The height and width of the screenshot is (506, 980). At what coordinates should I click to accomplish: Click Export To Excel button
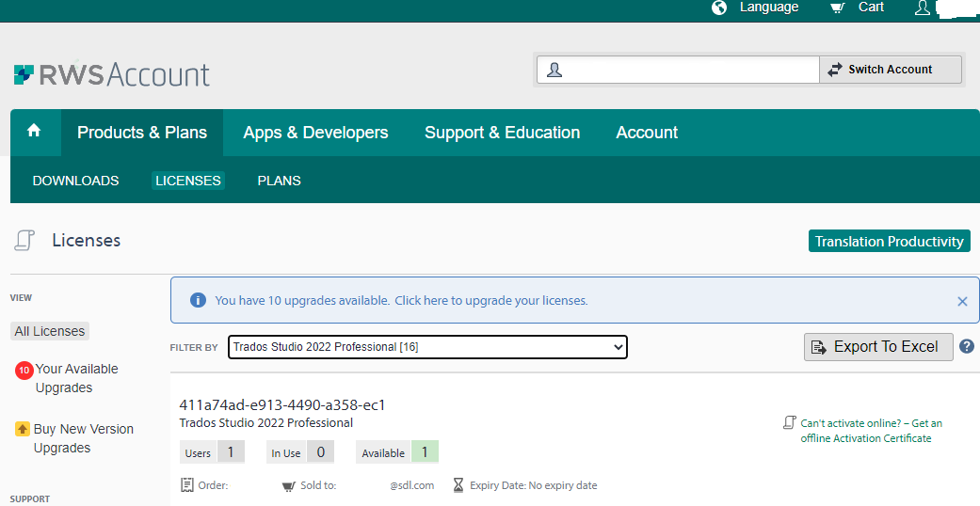click(x=878, y=347)
